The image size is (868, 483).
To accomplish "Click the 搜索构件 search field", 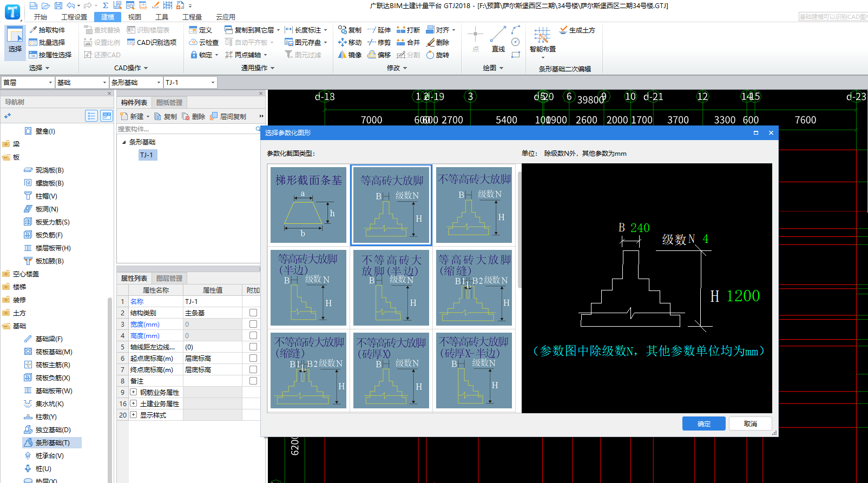I will coord(186,129).
